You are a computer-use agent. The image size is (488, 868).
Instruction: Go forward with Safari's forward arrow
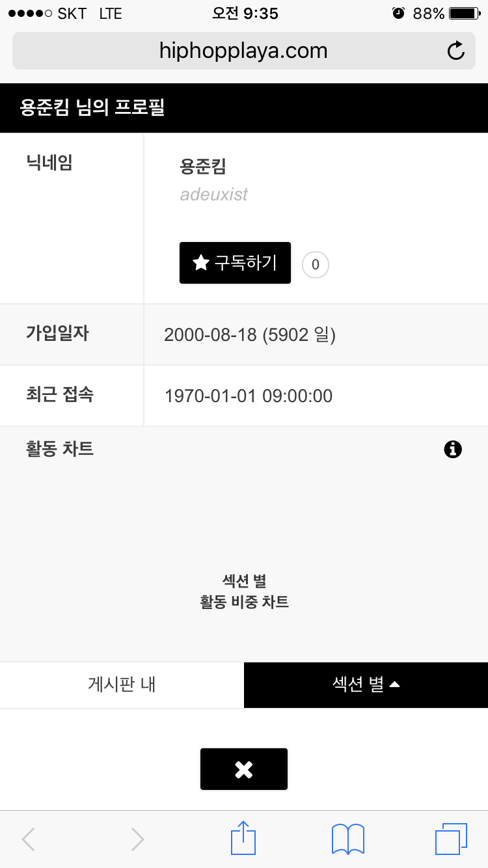(x=137, y=839)
